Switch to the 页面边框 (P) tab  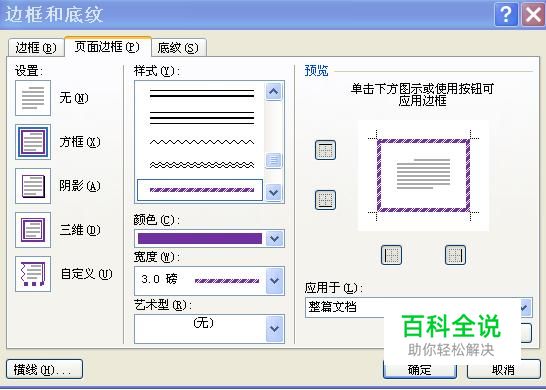coord(108,47)
